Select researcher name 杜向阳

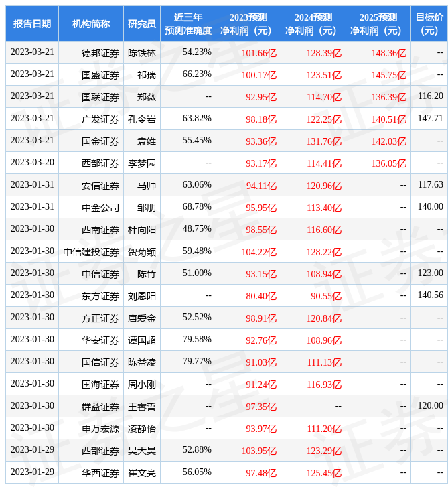142,230
